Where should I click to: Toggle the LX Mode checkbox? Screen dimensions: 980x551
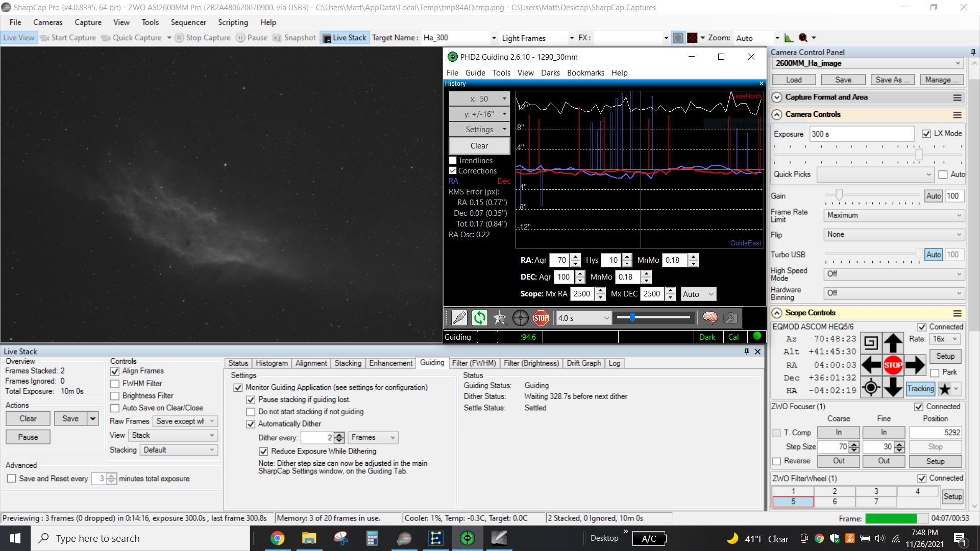[x=926, y=134]
